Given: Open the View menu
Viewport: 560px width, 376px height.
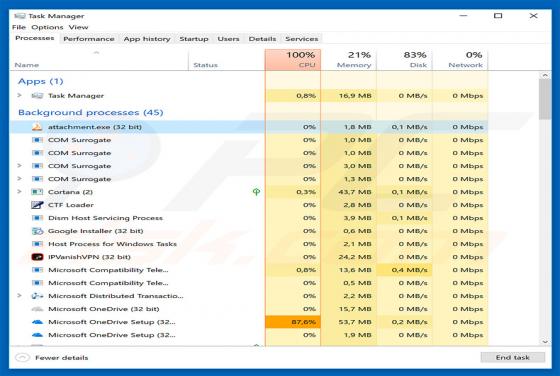Looking at the screenshot, I should pos(79,27).
